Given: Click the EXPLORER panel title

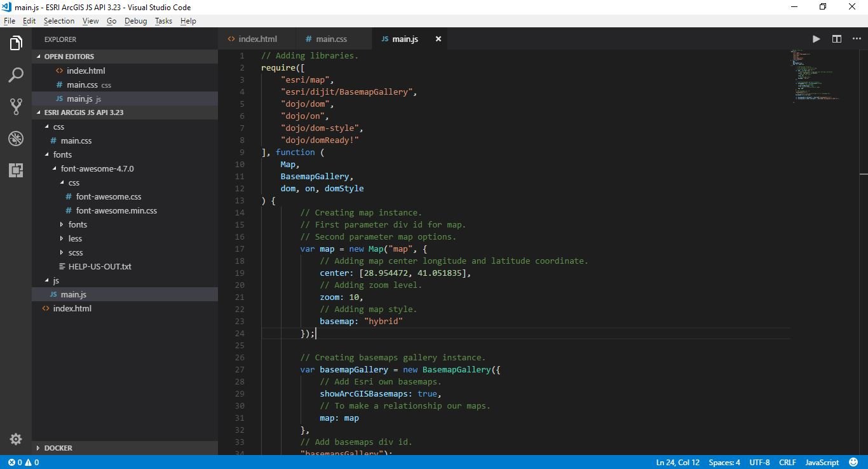Looking at the screenshot, I should 60,39.
